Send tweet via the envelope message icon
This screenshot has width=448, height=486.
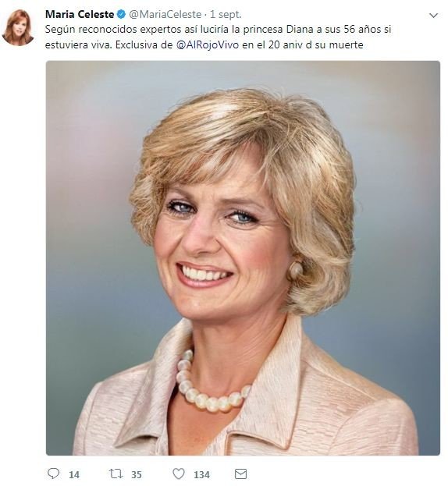240,474
